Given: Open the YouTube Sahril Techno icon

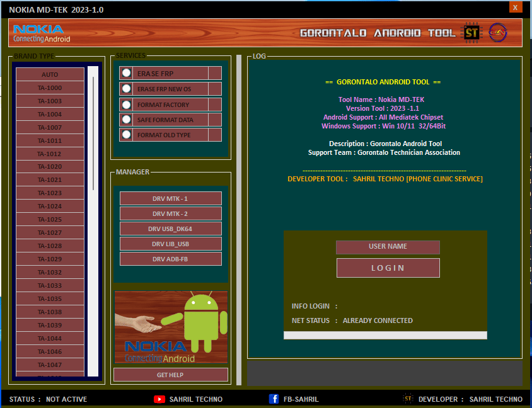Looking at the screenshot, I should click(159, 399).
